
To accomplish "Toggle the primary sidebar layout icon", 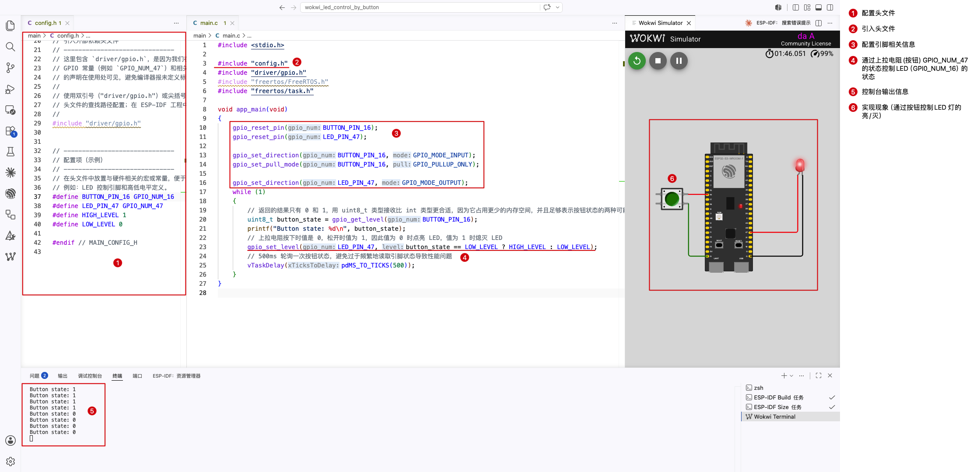I will 796,7.
